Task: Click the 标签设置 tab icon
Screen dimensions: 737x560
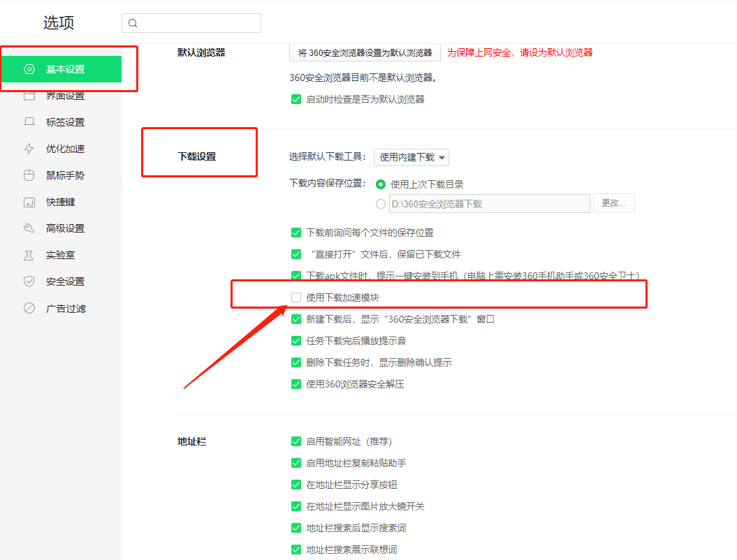Action: (x=29, y=121)
